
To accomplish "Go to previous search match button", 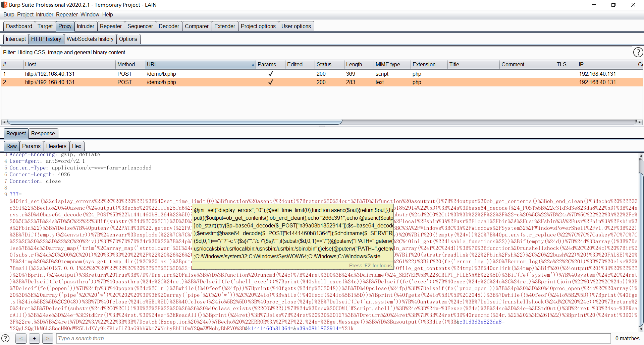I will 21,338.
